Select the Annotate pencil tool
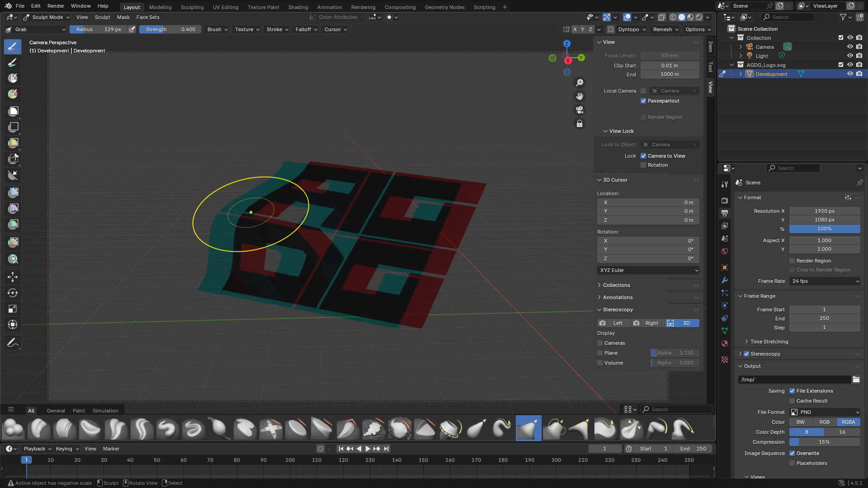The width and height of the screenshot is (868, 488). 13,343
